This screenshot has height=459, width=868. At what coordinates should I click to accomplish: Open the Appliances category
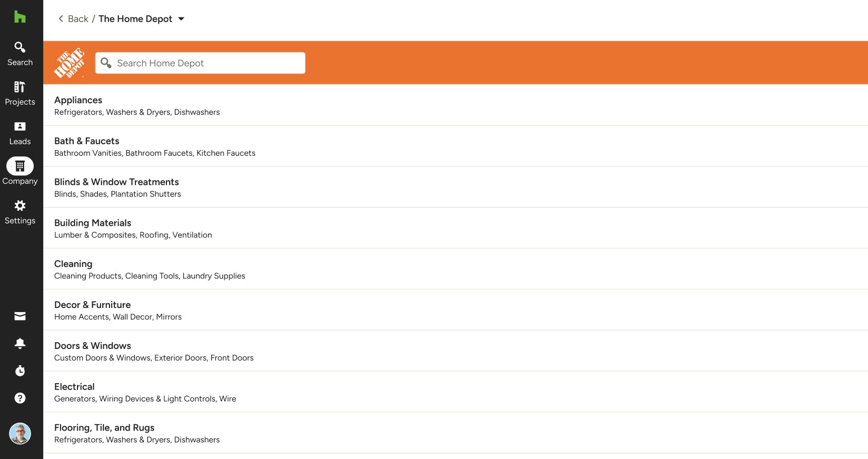(456, 105)
